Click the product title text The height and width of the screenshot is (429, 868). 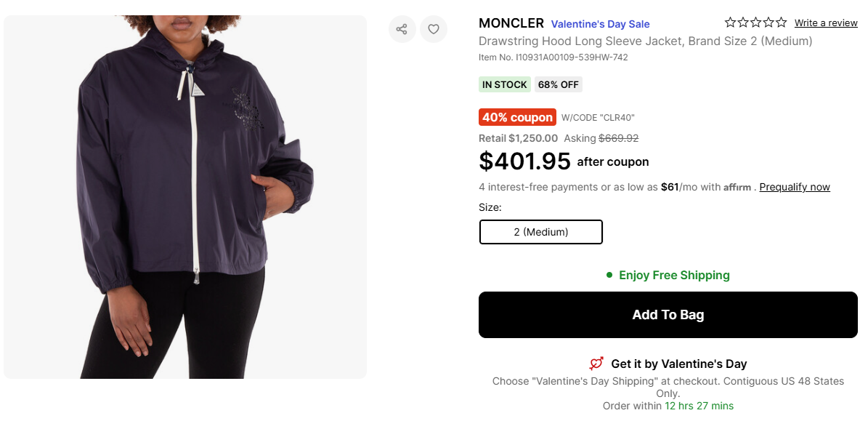(645, 41)
